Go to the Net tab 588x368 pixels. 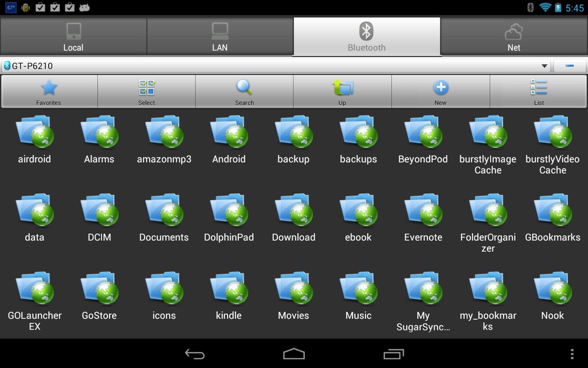[514, 36]
